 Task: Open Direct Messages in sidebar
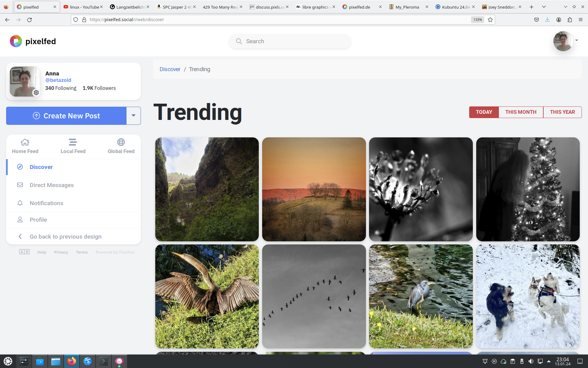[x=51, y=185]
